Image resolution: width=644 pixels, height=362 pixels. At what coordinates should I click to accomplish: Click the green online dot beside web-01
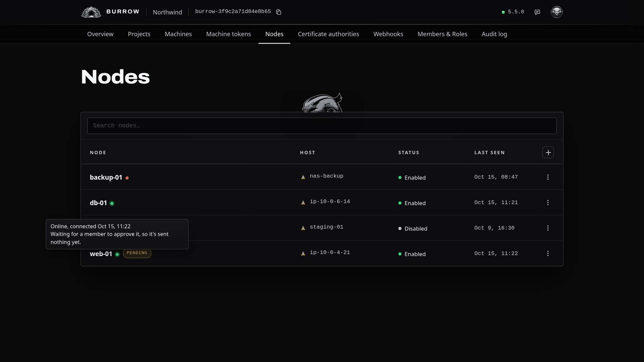click(x=117, y=254)
